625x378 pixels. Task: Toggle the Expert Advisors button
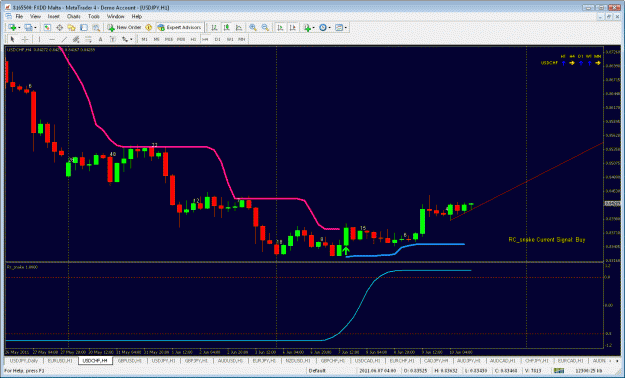tap(179, 28)
